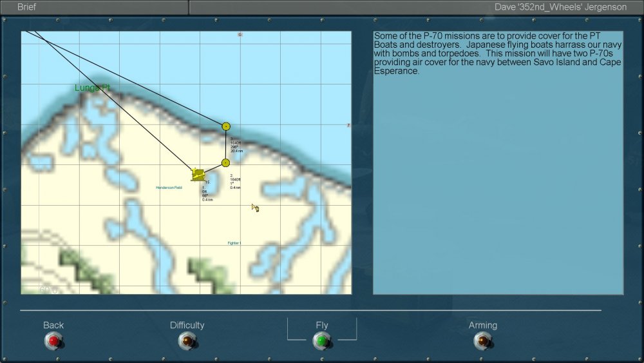Click the mission briefing text panel
The height and width of the screenshot is (363, 644).
tap(498, 162)
